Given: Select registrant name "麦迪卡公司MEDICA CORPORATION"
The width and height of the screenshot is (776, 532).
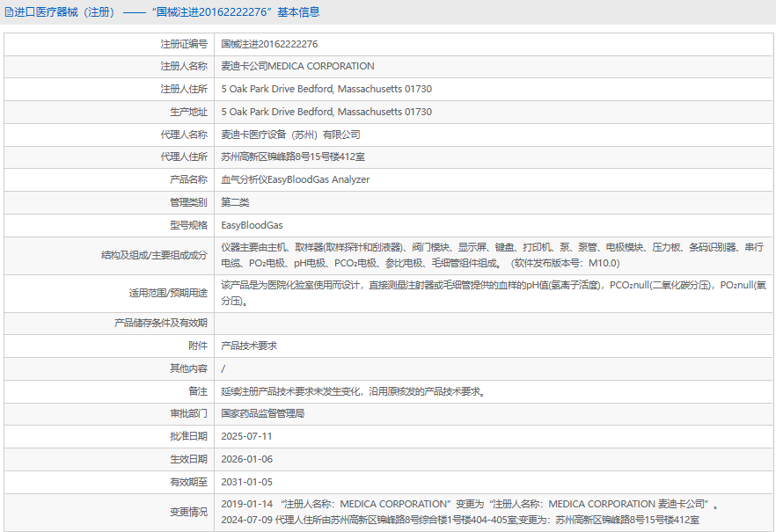Looking at the screenshot, I should [297, 66].
